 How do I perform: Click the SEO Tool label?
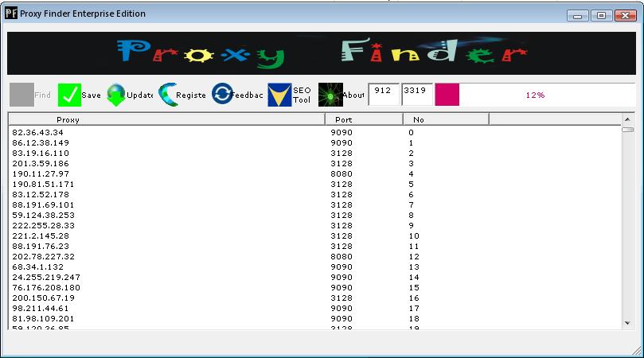pos(302,95)
